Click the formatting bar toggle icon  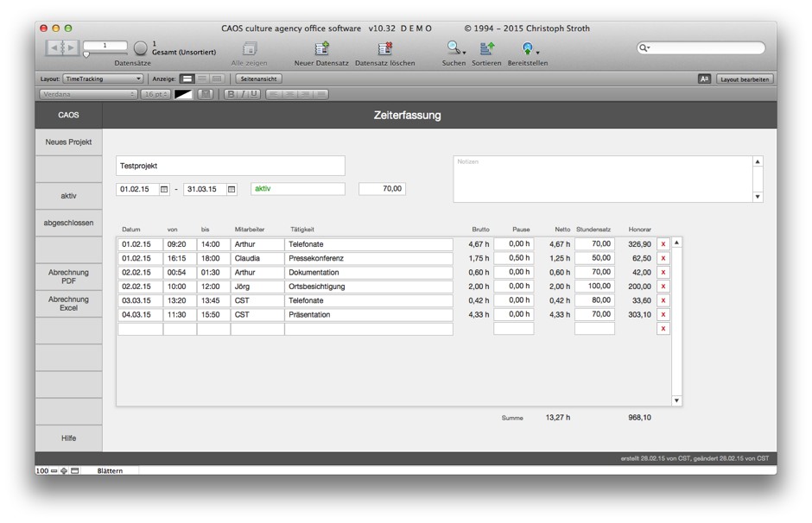pos(704,79)
